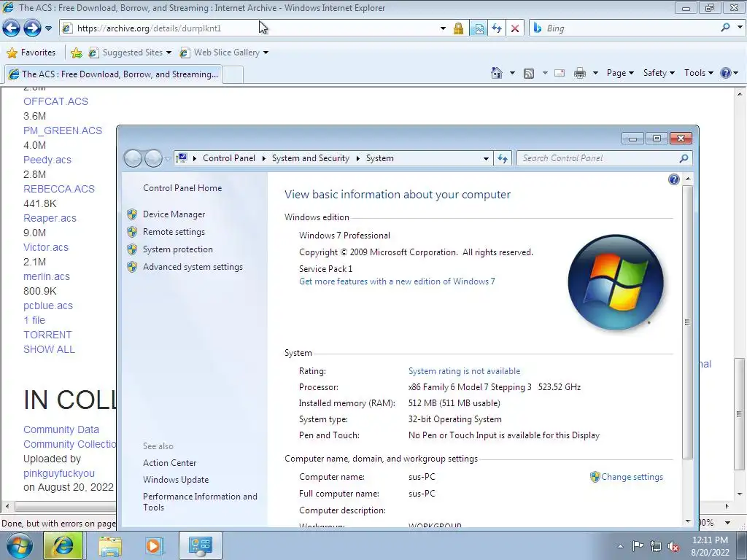
Task: Click the Read Mail icon
Action: [x=560, y=73]
